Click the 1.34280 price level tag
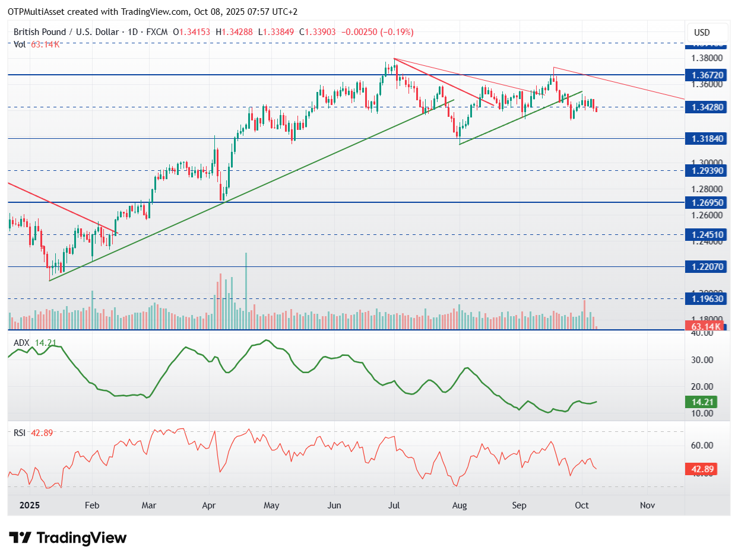 point(707,107)
